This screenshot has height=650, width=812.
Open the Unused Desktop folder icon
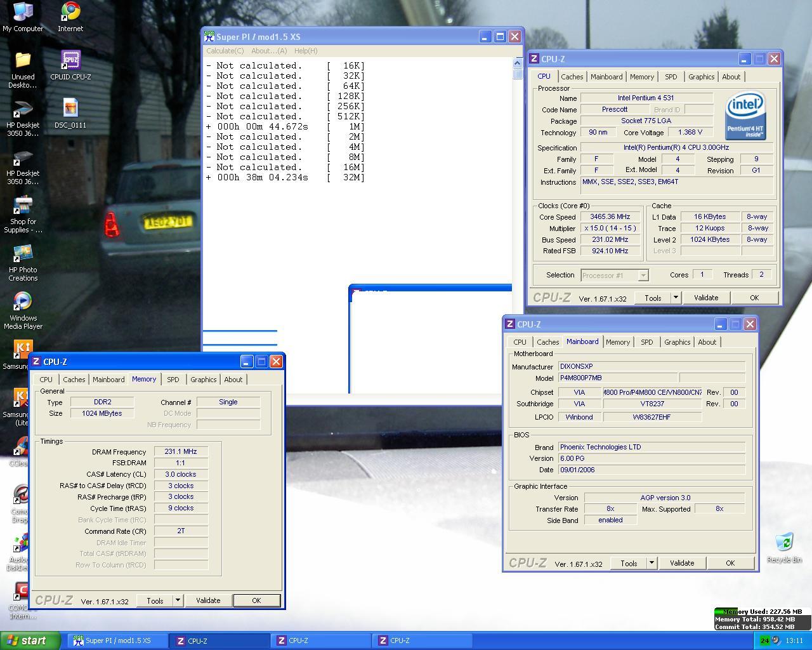(23, 70)
